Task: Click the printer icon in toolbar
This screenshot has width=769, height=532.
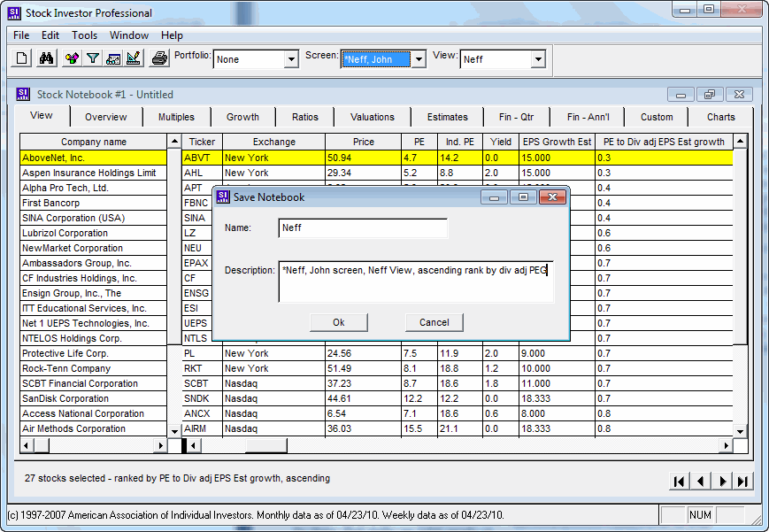Action: 159,59
